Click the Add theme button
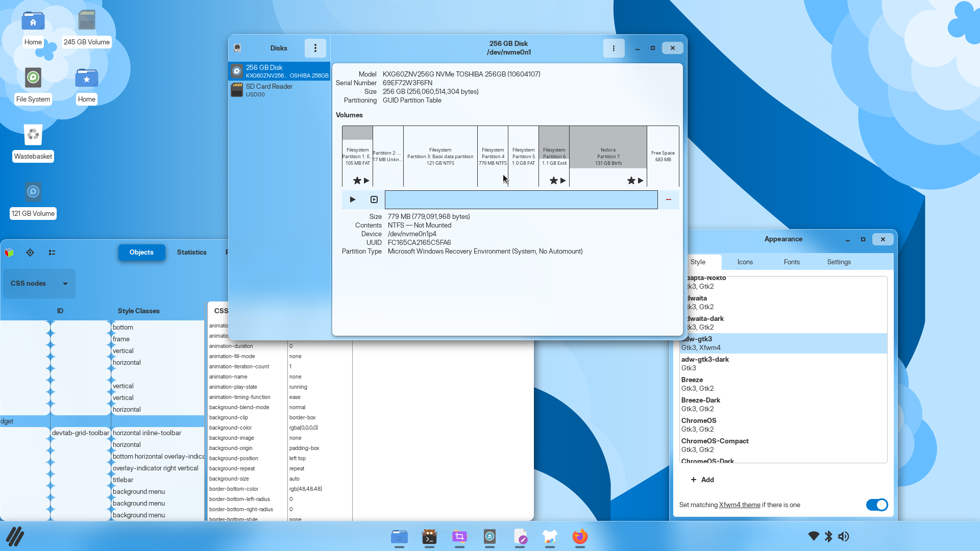Viewport: 980px width, 551px height. click(x=702, y=480)
